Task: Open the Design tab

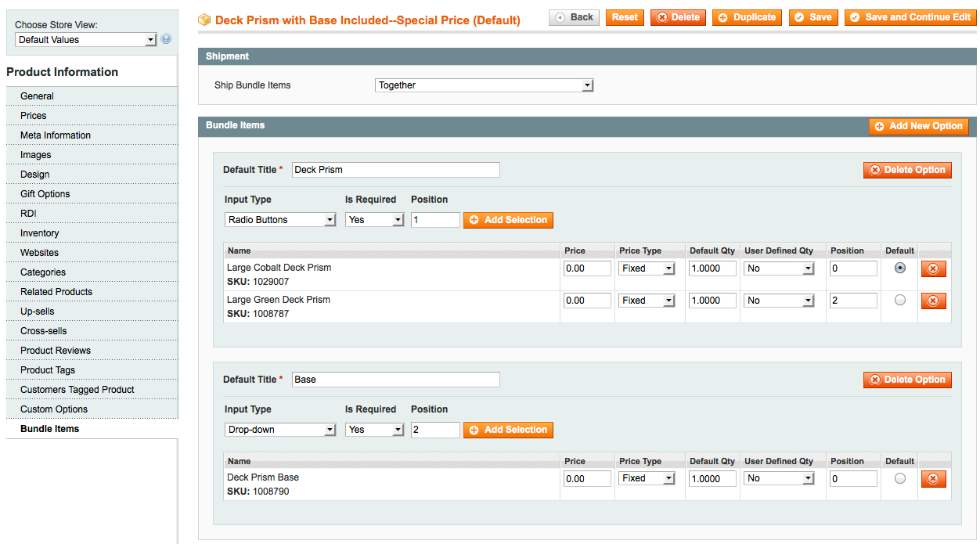Action: coord(92,175)
